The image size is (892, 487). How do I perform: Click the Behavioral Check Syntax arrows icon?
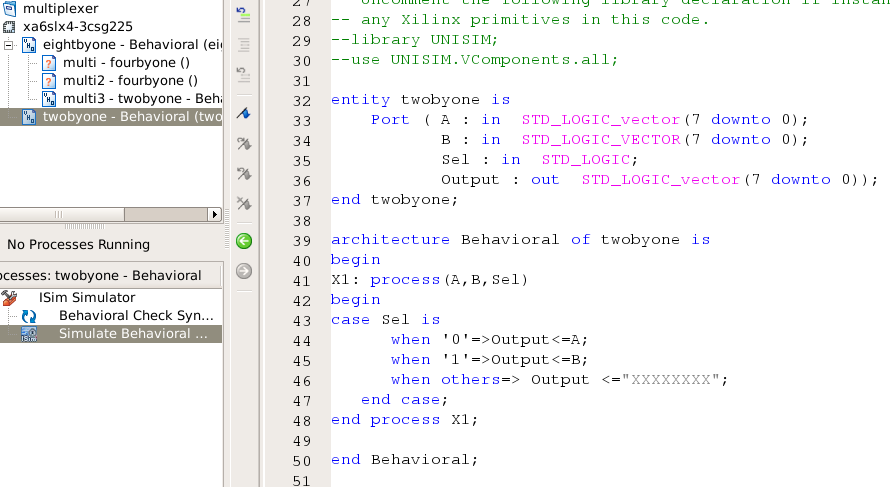pyautogui.click(x=29, y=316)
